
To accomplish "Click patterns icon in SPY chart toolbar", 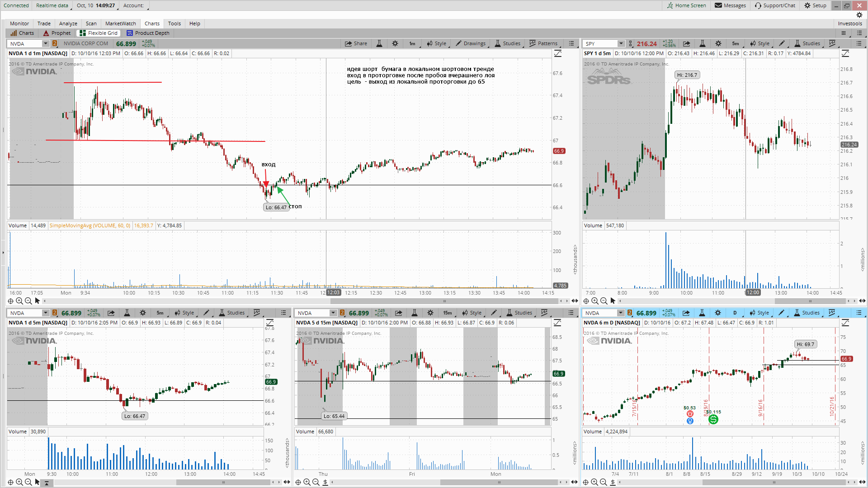I will click(x=832, y=43).
